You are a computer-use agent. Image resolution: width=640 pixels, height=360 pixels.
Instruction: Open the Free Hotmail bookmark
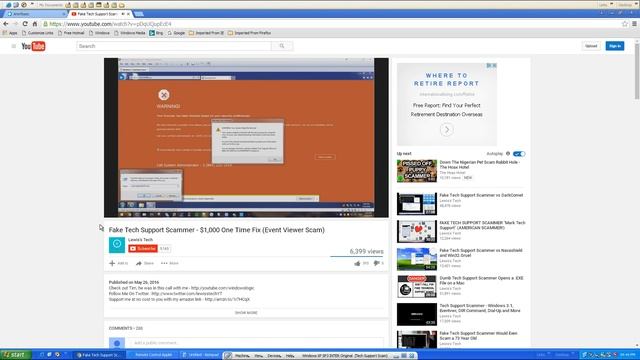pyautogui.click(x=71, y=33)
